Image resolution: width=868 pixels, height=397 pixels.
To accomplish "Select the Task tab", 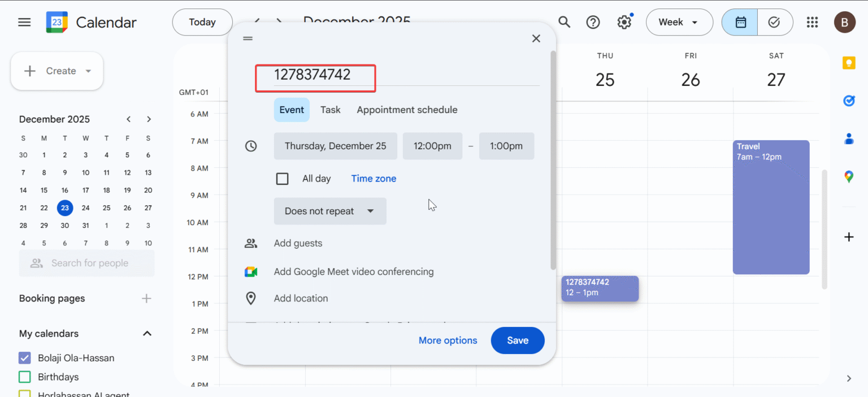I will (331, 110).
